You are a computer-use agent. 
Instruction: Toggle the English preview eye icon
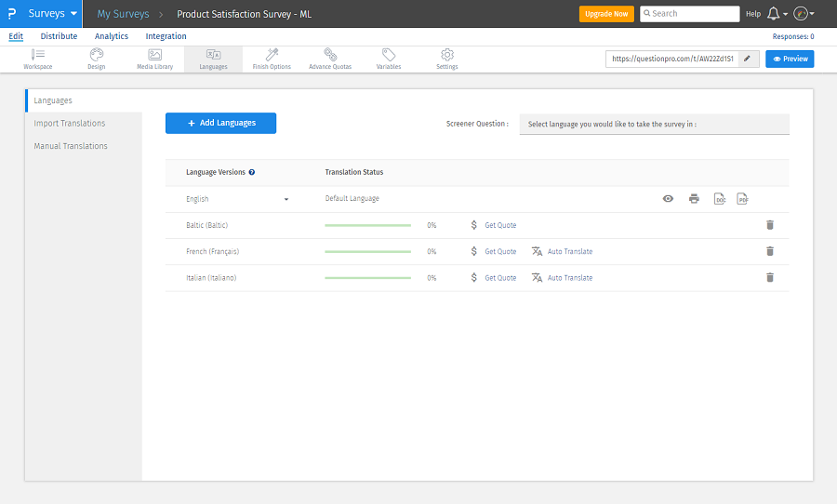[668, 199]
